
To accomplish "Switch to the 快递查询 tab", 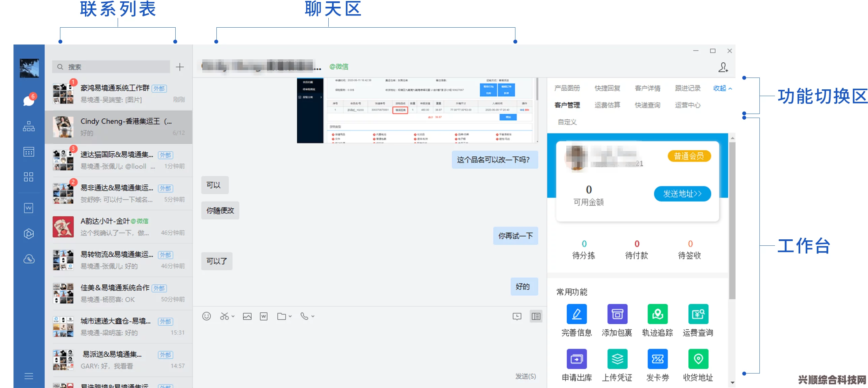I will 648,105.
